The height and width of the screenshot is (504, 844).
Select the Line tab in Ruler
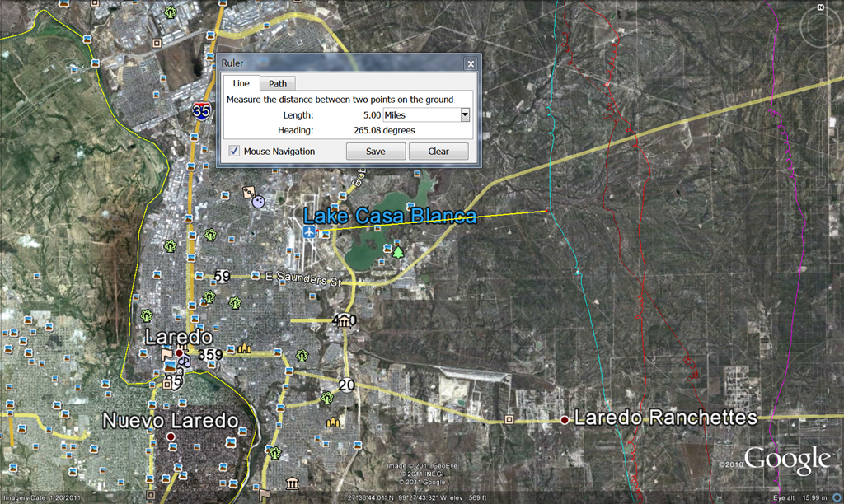click(241, 84)
